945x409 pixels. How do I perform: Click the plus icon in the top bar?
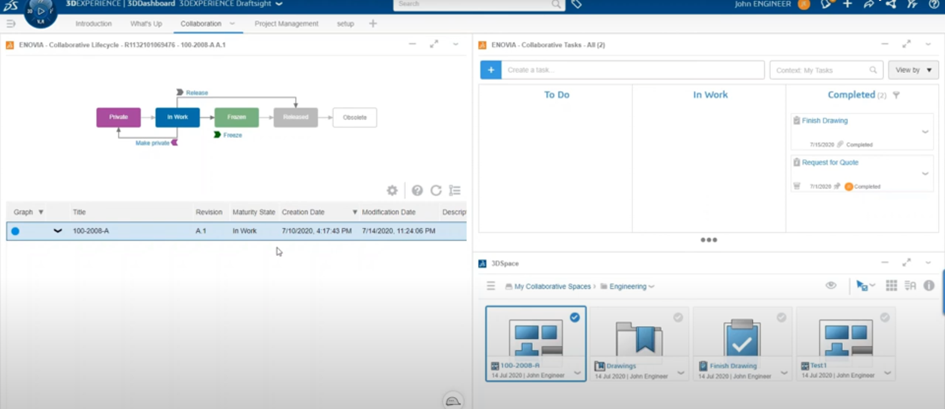coord(847,4)
